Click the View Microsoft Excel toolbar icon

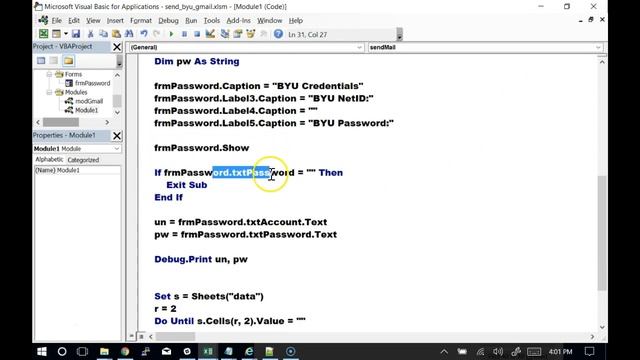[43, 34]
